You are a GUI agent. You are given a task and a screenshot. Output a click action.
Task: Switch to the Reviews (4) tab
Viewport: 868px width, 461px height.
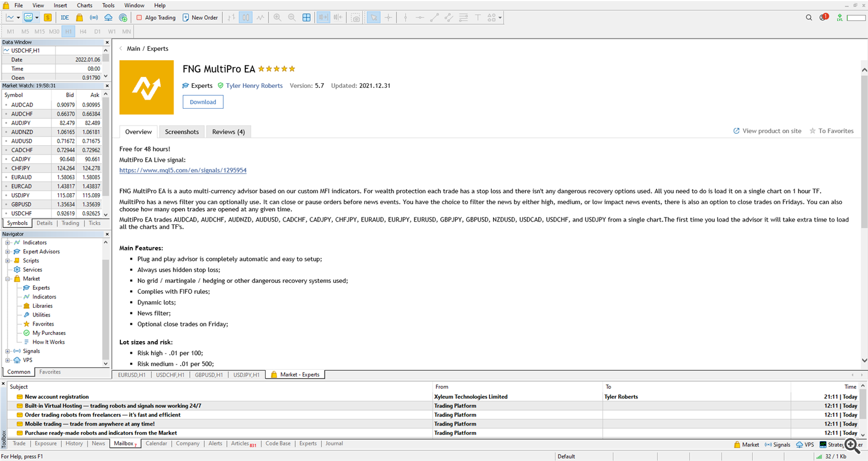228,132
